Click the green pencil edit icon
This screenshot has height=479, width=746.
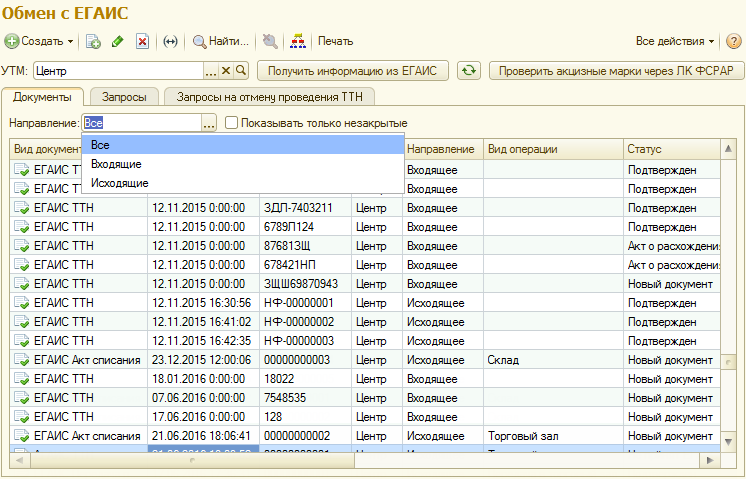(x=118, y=42)
